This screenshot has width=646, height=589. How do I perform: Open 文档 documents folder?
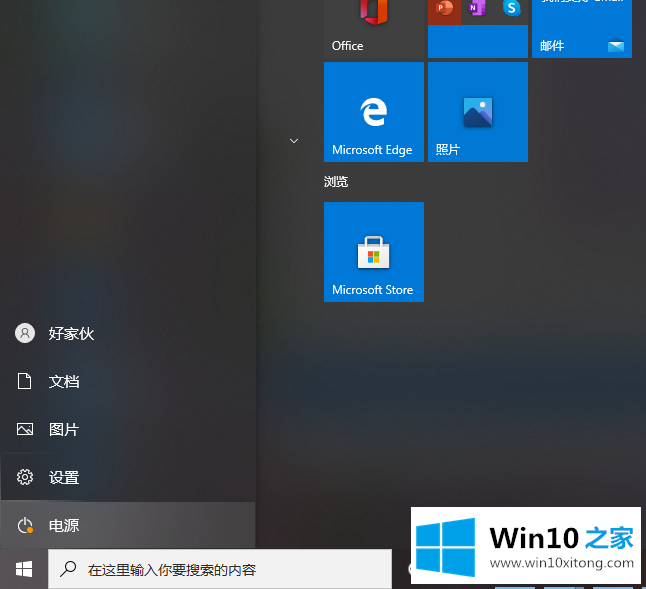(x=128, y=381)
